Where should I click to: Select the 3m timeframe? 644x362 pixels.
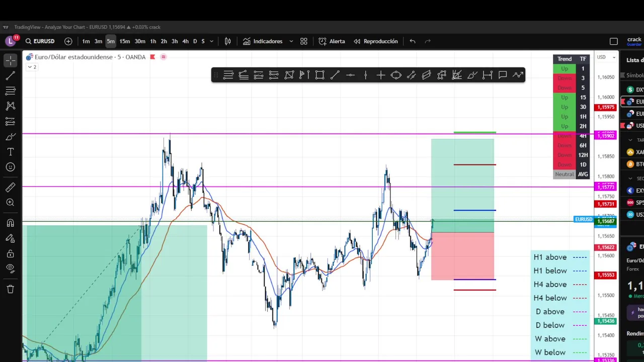click(98, 41)
